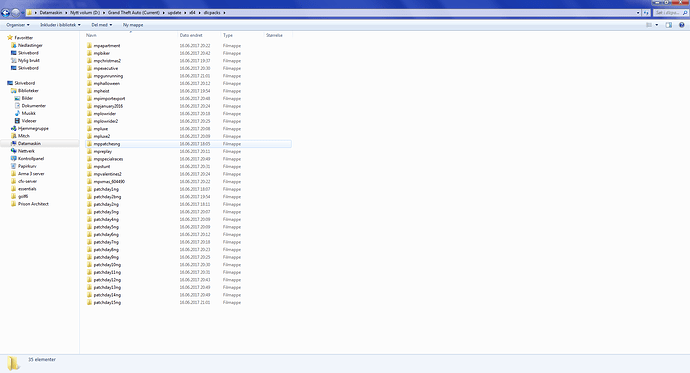The image size is (690, 373).
Task: Click the Back navigation arrow button
Action: click(6, 13)
